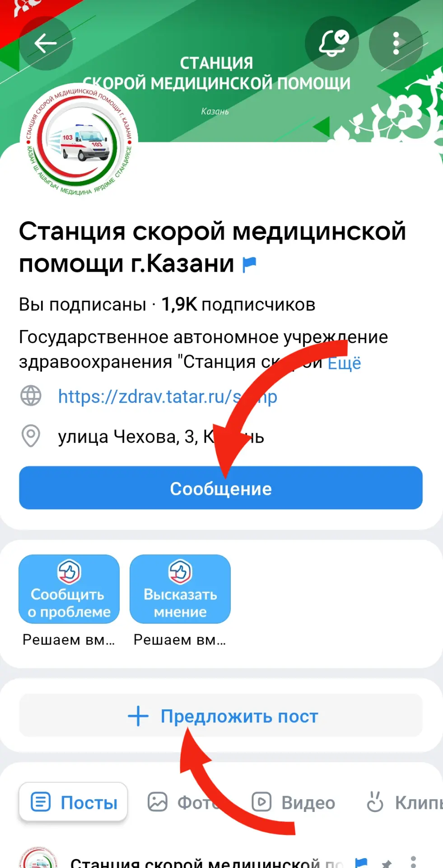This screenshot has width=443, height=868.
Task: Tap the plus icon beside "Предложить пост"
Action: click(x=138, y=716)
